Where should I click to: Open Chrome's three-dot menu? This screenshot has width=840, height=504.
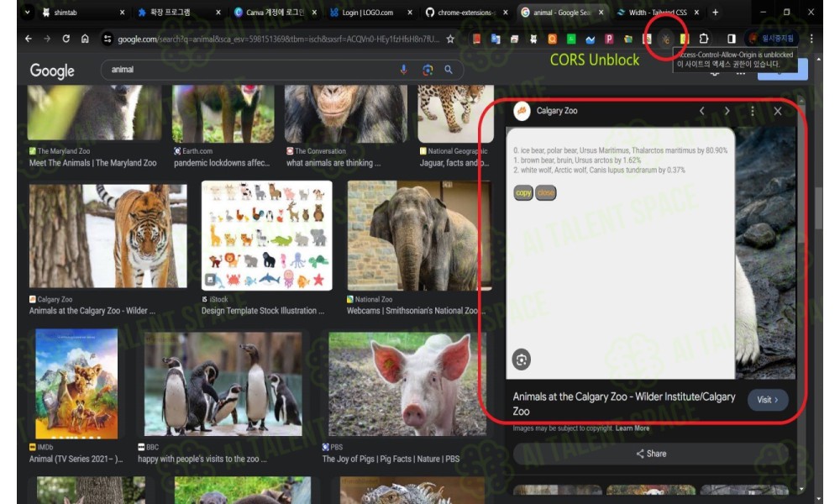[811, 39]
